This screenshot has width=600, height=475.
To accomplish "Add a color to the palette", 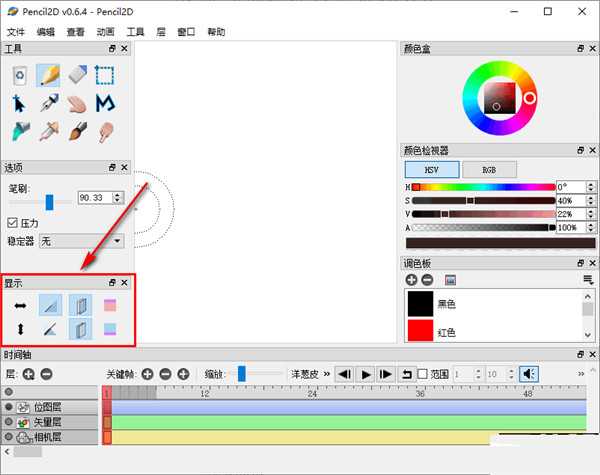I will pyautogui.click(x=411, y=280).
